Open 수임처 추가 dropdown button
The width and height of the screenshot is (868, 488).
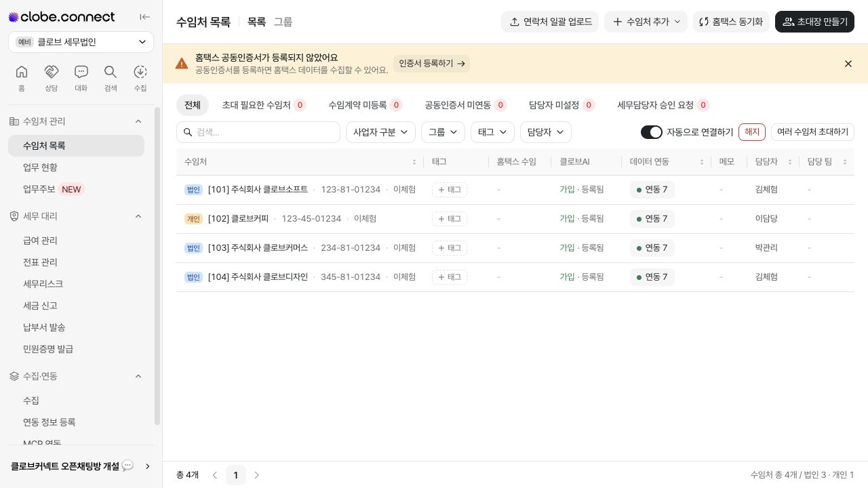tap(646, 22)
